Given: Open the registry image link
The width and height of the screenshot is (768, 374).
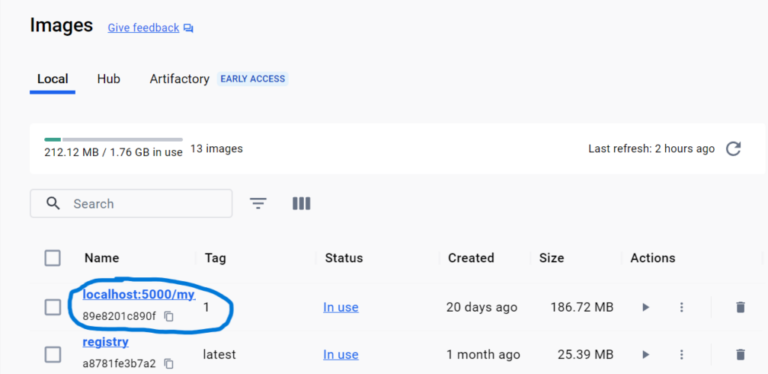Looking at the screenshot, I should pos(106,342).
